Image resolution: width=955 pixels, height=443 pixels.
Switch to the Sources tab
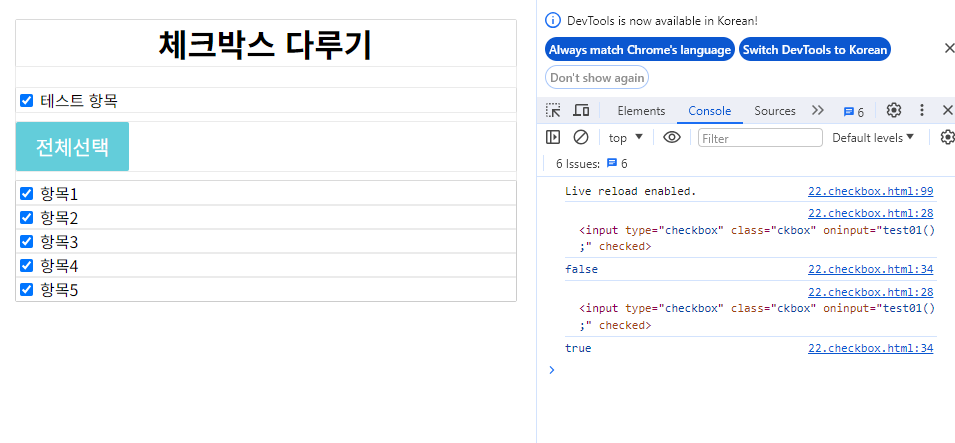[x=775, y=111]
